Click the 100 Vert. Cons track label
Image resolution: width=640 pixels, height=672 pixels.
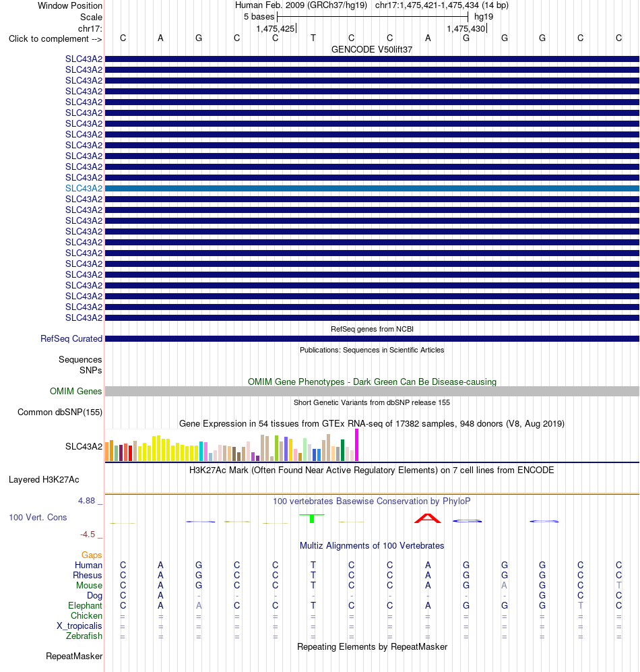pos(38,517)
